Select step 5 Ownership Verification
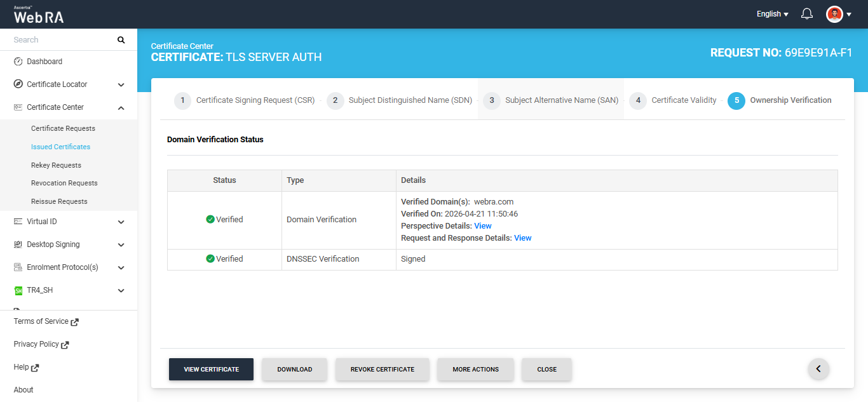Viewport: 868px width, 402px height. pos(780,100)
